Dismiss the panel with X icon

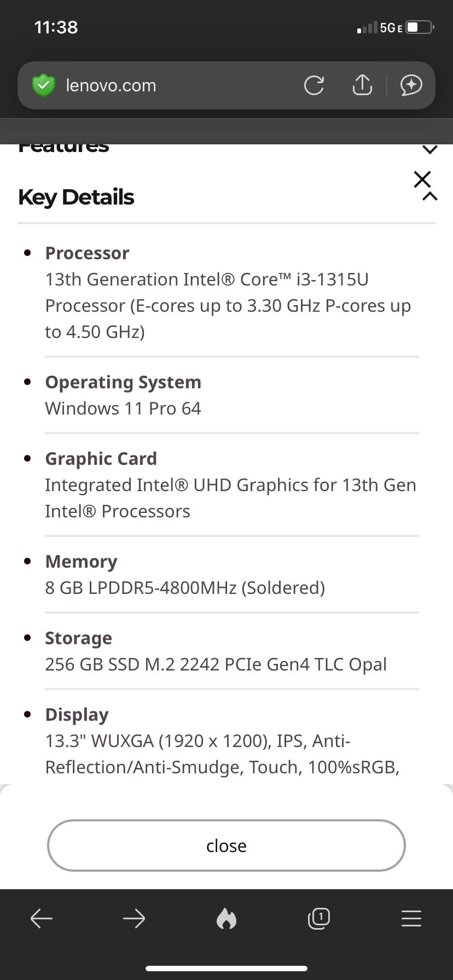tap(422, 179)
